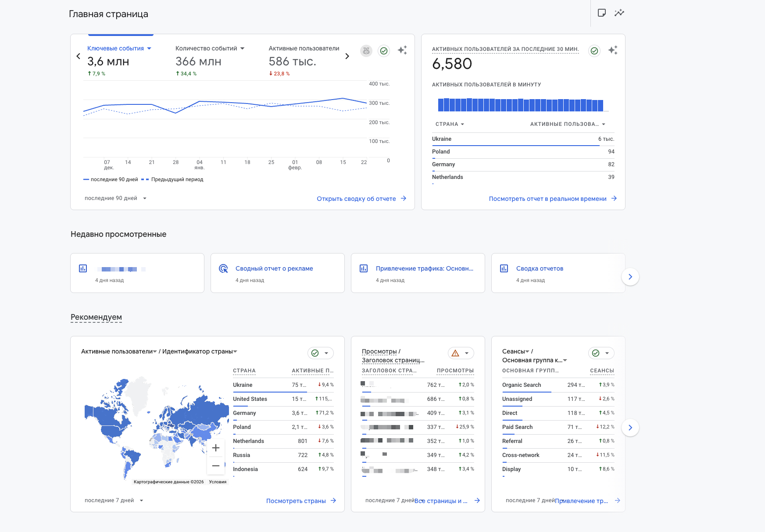
Task: Click the medal icon in the overview card
Action: point(366,51)
